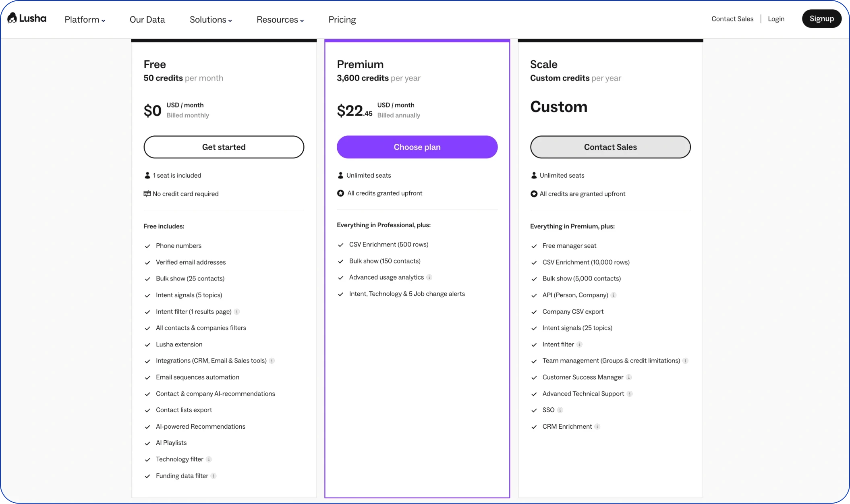
Task: Expand the Resources menu
Action: pyautogui.click(x=280, y=19)
